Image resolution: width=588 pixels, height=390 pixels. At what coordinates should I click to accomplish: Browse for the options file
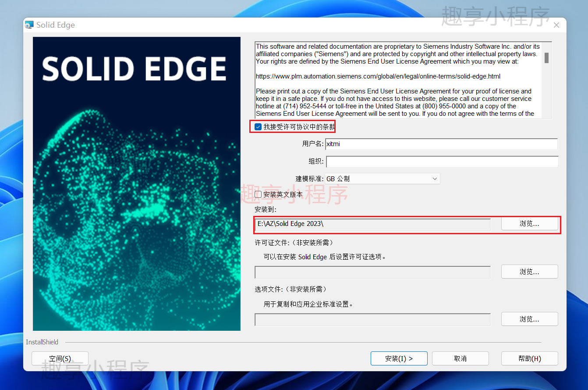click(x=529, y=319)
